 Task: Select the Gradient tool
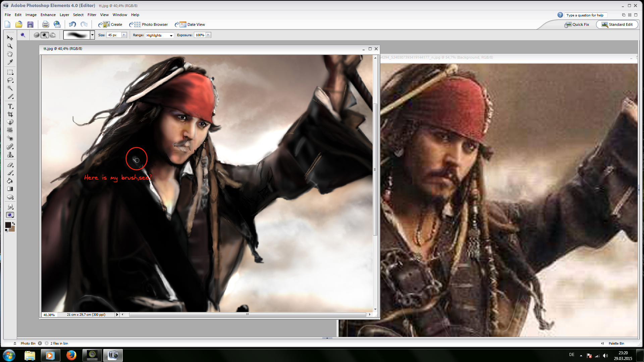10,189
